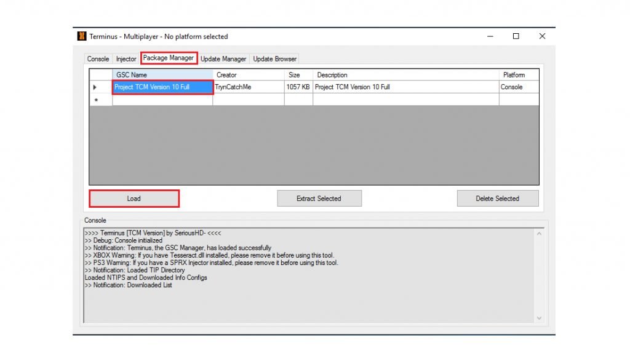Select the GSC Name cell 'Project TCM Version 10 Full'
Screen dimensions: 630x364
(x=162, y=87)
